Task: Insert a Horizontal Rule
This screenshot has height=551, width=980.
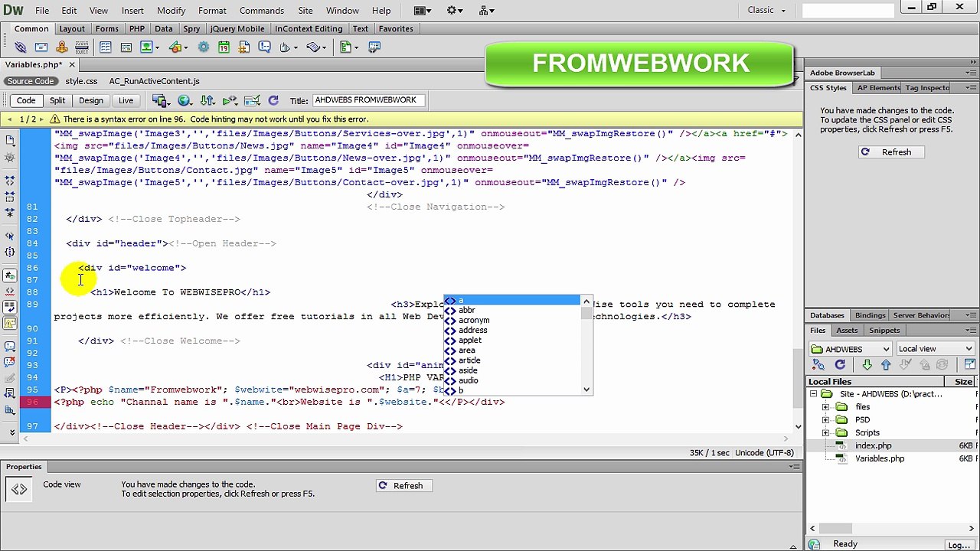Action: (x=83, y=47)
